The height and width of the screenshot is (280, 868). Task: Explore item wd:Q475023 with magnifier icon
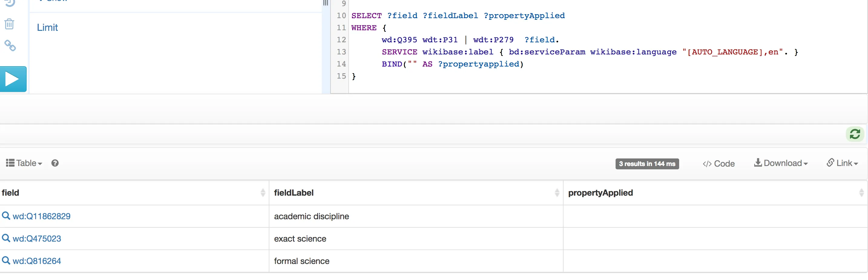[6, 238]
